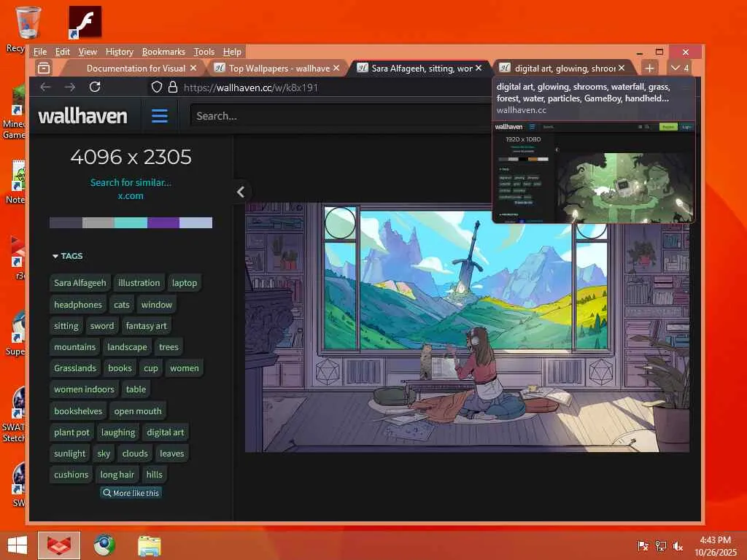The height and width of the screenshot is (560, 747).
Task: Open the Windows Start button
Action: [18, 545]
